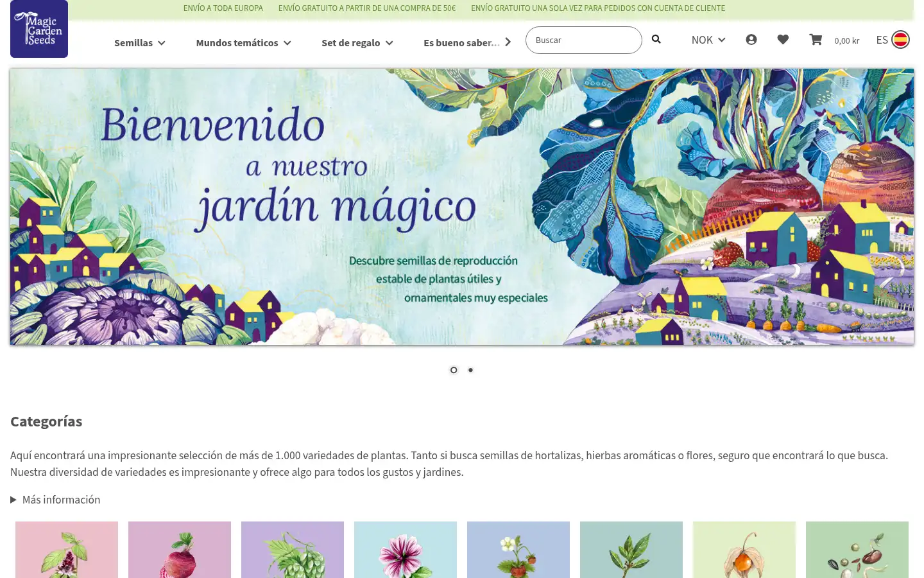This screenshot has height=578, width=924.
Task: Open the pink herb category thumbnail
Action: pyautogui.click(x=67, y=550)
